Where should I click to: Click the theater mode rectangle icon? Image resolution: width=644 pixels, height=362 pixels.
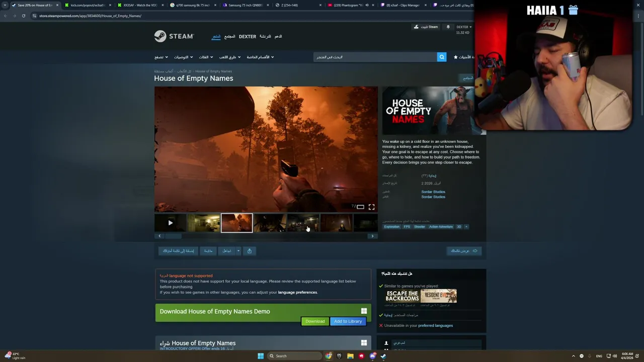pyautogui.click(x=360, y=207)
